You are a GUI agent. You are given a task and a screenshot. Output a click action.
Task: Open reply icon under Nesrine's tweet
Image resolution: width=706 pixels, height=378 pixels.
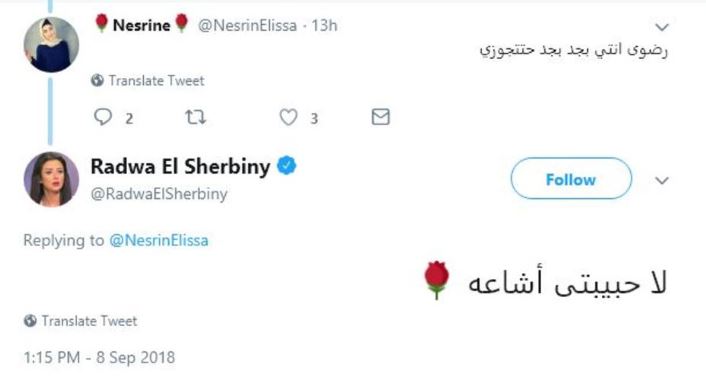coord(103,117)
